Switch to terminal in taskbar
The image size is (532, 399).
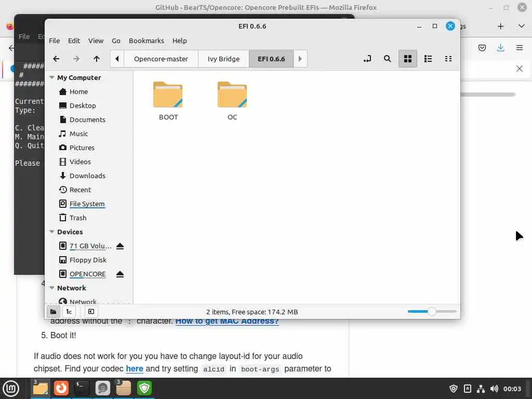(x=82, y=389)
